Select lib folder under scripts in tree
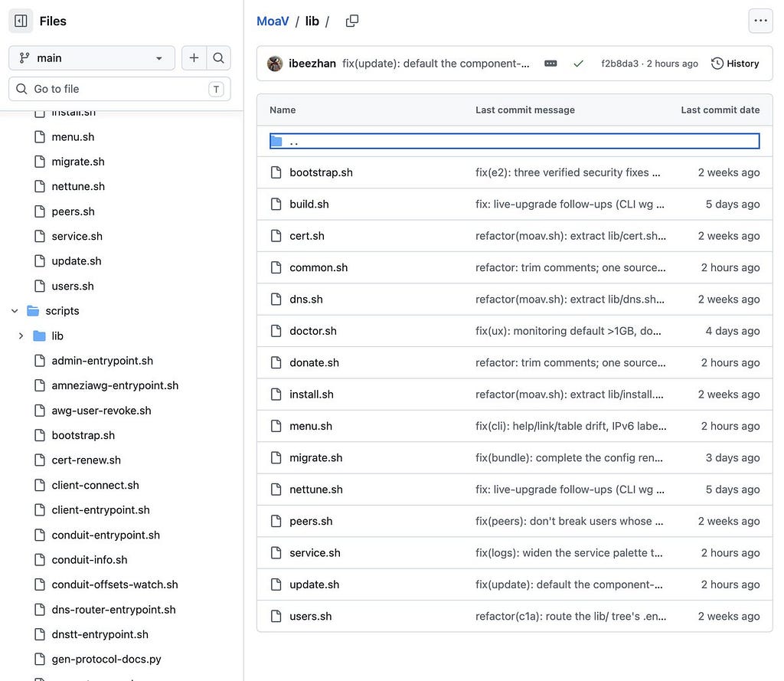 (57, 336)
